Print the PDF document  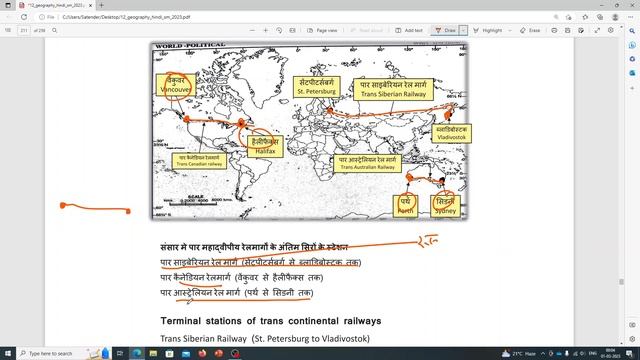pos(554,30)
